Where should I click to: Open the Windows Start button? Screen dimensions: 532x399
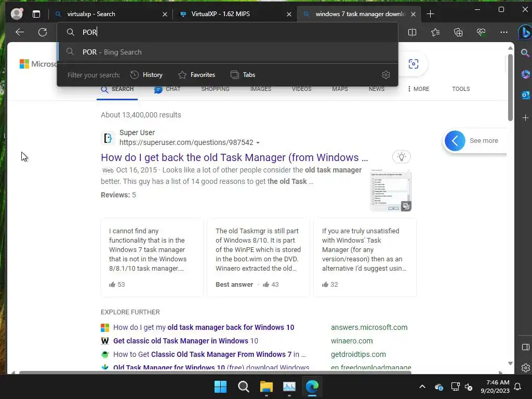click(x=220, y=387)
